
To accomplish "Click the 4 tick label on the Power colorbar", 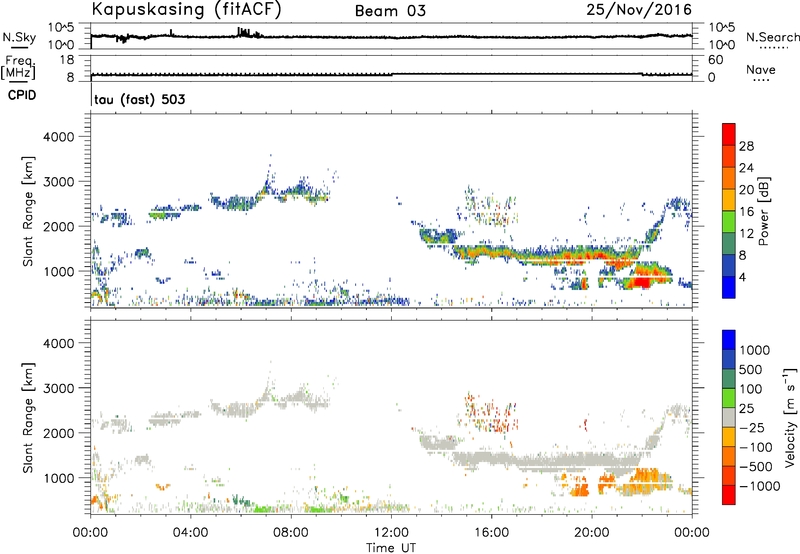I will pos(743,277).
